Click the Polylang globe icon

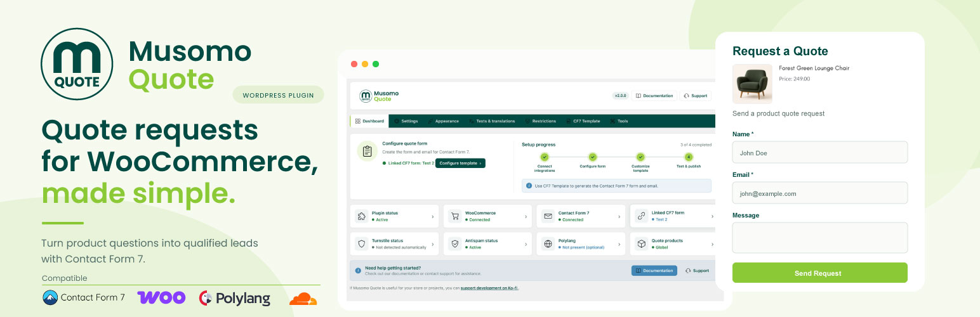coord(548,244)
